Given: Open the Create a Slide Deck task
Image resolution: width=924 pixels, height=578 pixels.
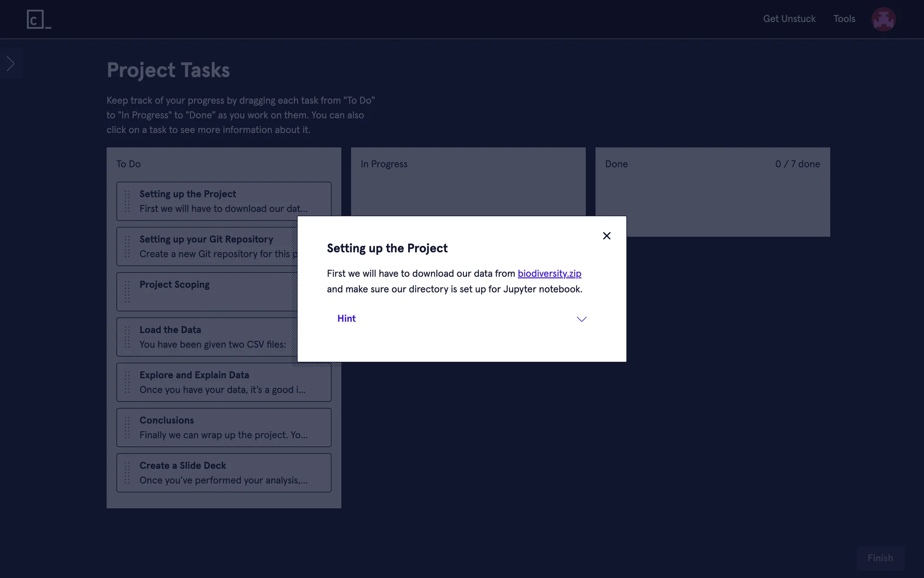Looking at the screenshot, I should (224, 473).
